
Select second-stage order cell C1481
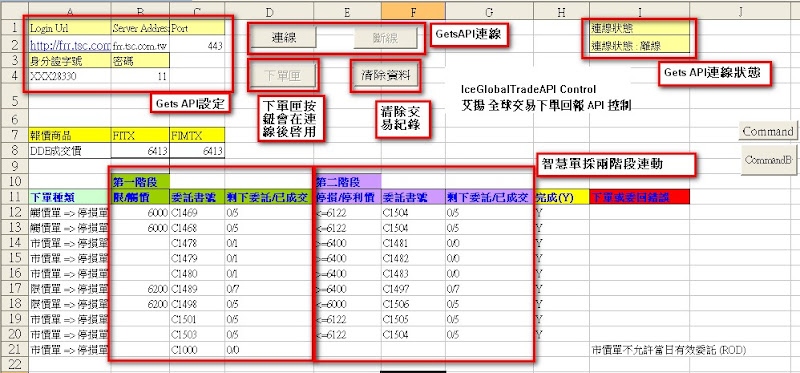413,243
